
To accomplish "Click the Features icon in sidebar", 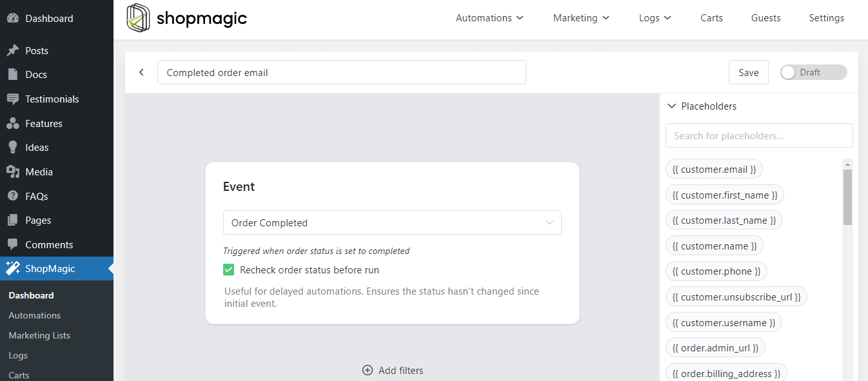I will pyautogui.click(x=12, y=124).
